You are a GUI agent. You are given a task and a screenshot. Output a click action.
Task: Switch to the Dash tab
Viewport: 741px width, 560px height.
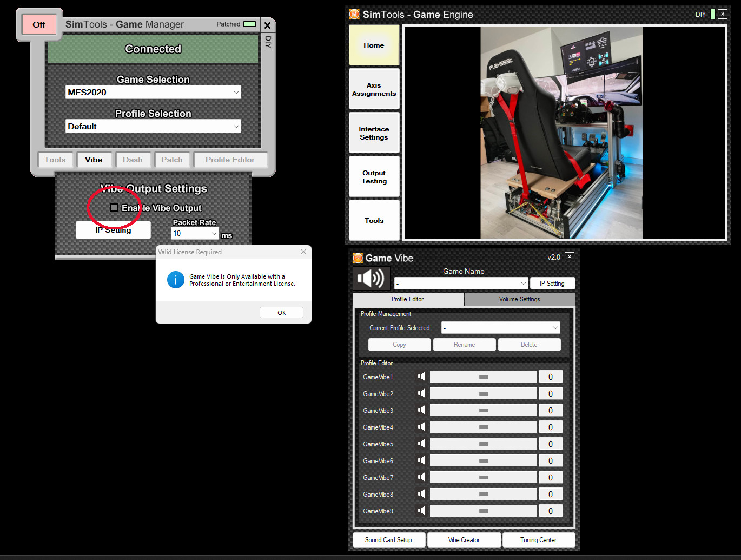pos(133,160)
